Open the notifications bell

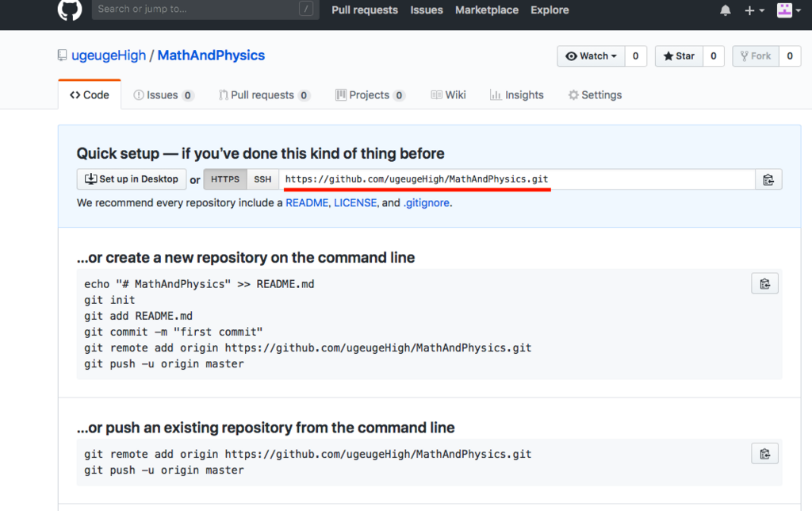pos(725,10)
